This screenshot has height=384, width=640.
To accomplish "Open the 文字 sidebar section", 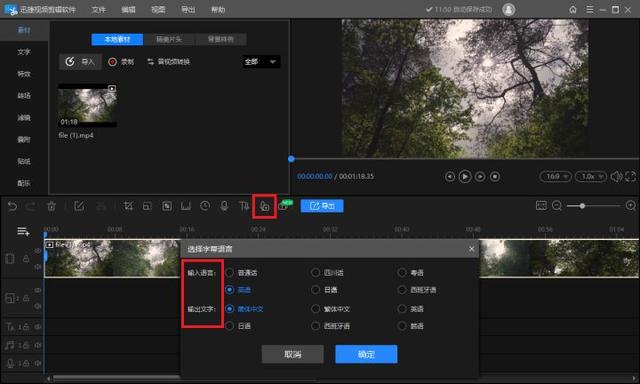I will tap(24, 52).
